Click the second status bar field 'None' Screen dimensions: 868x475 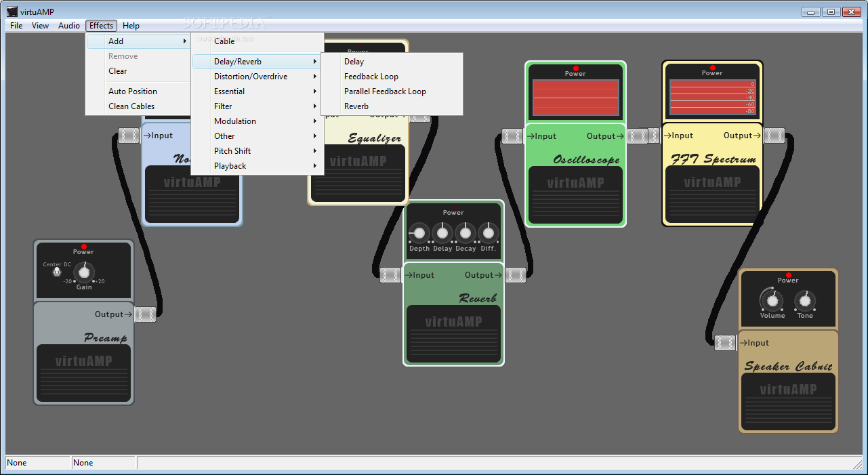(x=104, y=463)
